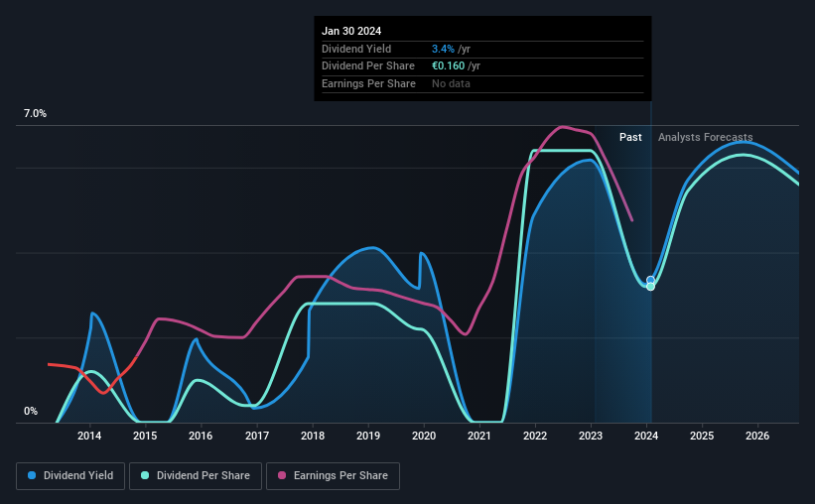Click the pink dot in Earnings Per Share legend

(282, 475)
